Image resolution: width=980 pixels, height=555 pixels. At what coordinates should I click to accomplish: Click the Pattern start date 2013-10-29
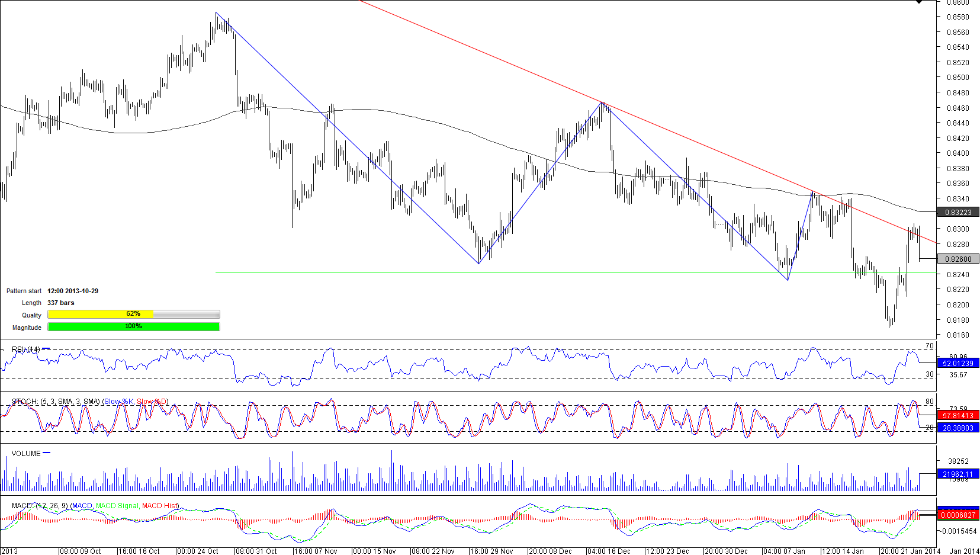(x=73, y=291)
